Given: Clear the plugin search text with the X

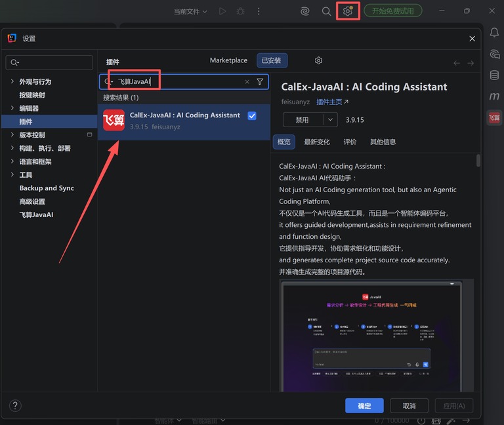Looking at the screenshot, I should click(247, 82).
